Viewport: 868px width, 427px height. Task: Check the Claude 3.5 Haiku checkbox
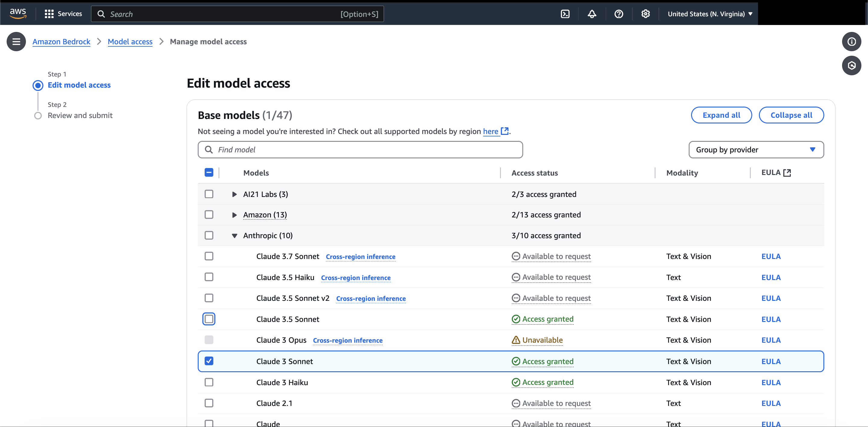click(209, 277)
